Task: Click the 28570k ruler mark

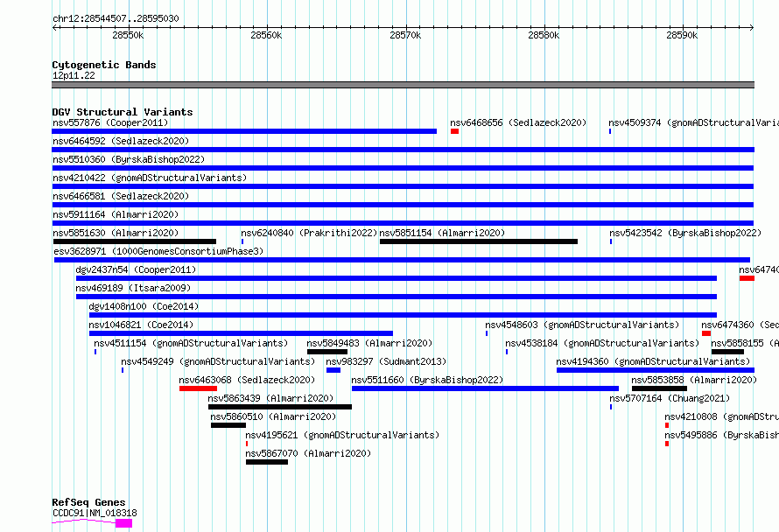Action: click(x=405, y=35)
